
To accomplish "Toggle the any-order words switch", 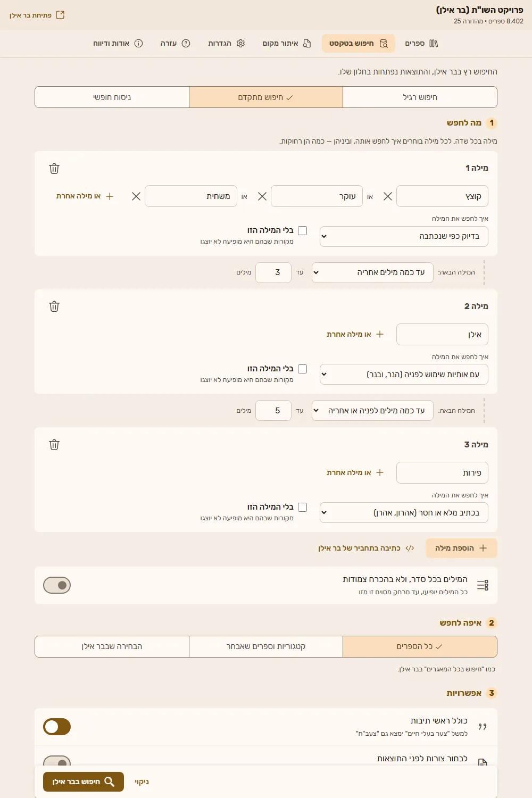I will (x=57, y=585).
